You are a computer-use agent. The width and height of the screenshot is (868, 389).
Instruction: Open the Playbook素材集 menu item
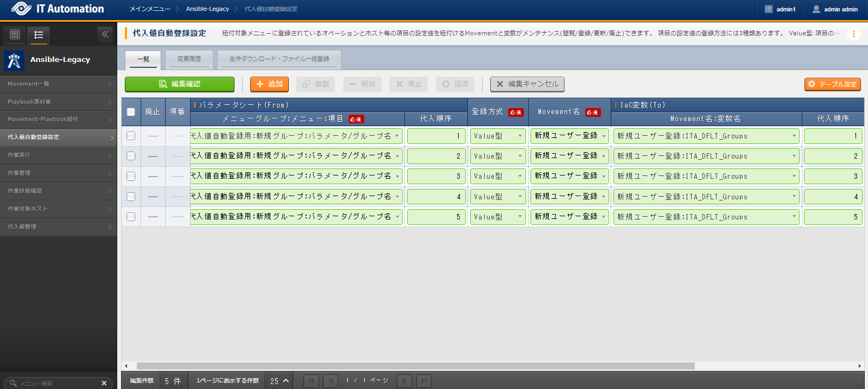tap(58, 102)
